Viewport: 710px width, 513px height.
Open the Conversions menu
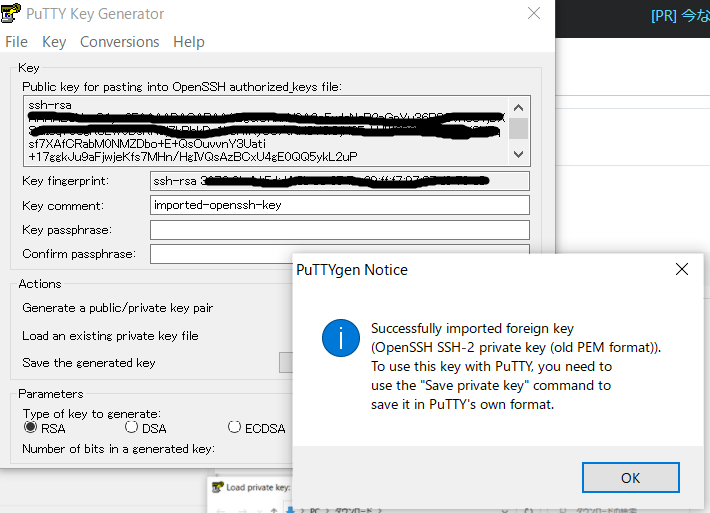click(x=120, y=42)
